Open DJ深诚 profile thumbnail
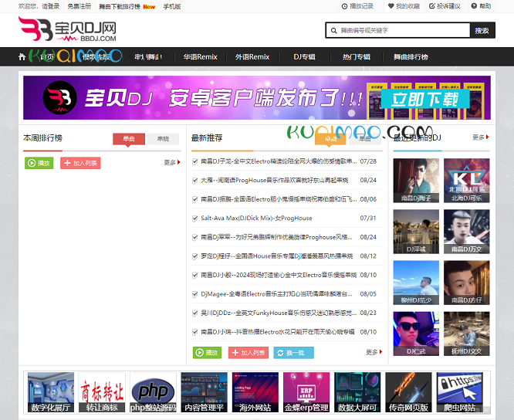This screenshot has height=420, width=514. click(416, 232)
